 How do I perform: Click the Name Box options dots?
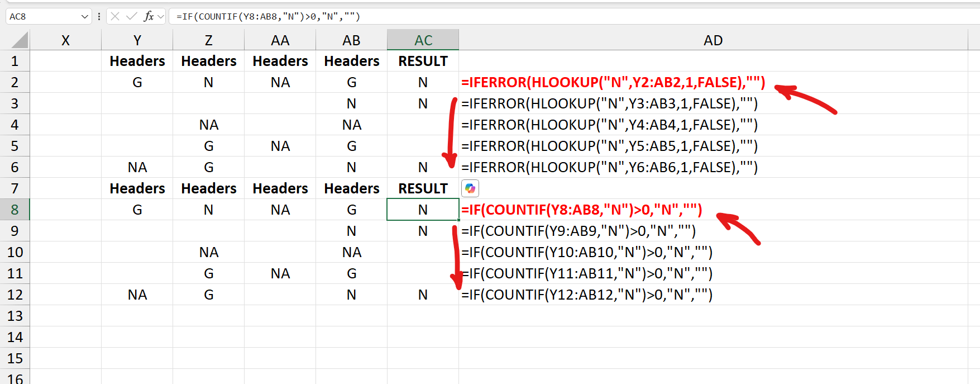tap(99, 16)
